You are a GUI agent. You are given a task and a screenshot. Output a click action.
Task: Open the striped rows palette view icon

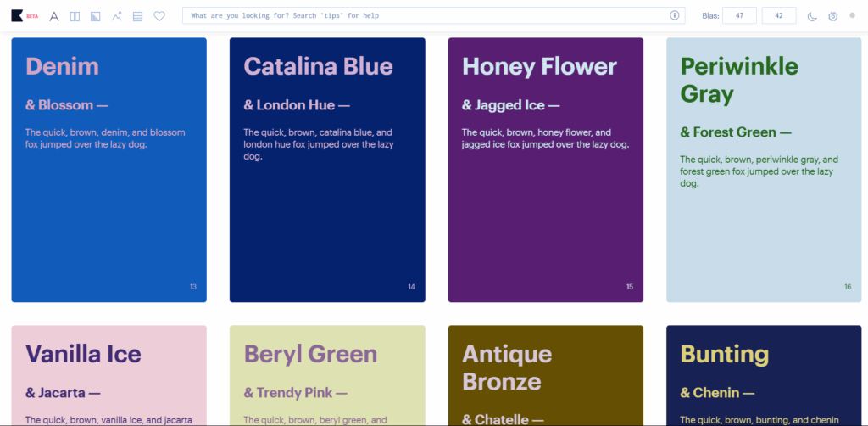click(x=138, y=16)
